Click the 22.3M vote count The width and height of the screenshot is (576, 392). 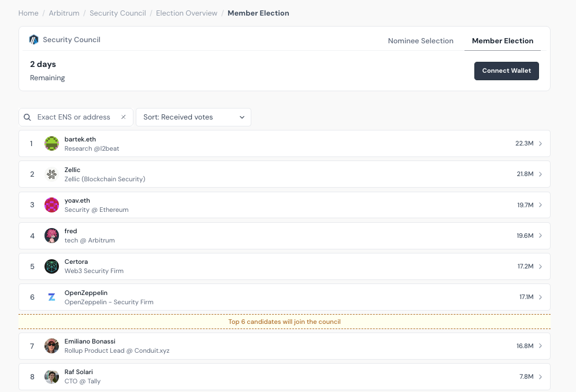(524, 144)
